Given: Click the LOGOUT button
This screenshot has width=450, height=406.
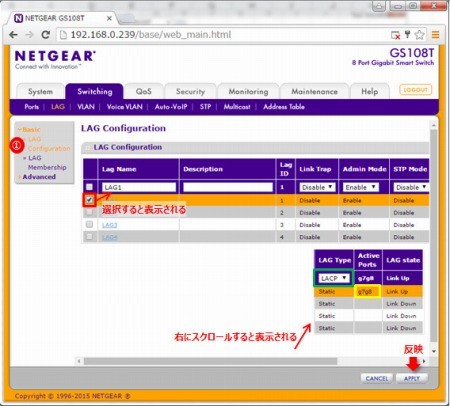Looking at the screenshot, I should point(415,90).
